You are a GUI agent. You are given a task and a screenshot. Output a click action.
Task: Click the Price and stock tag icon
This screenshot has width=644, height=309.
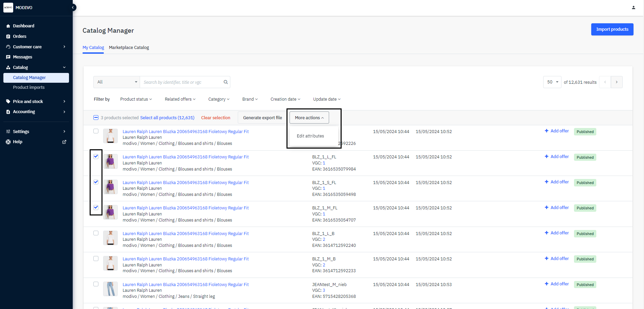(8, 101)
